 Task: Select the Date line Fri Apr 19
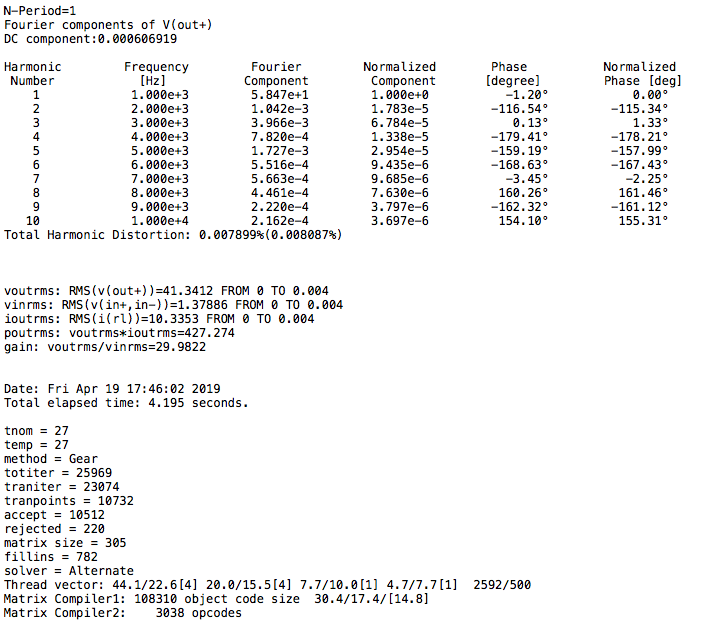coord(112,389)
